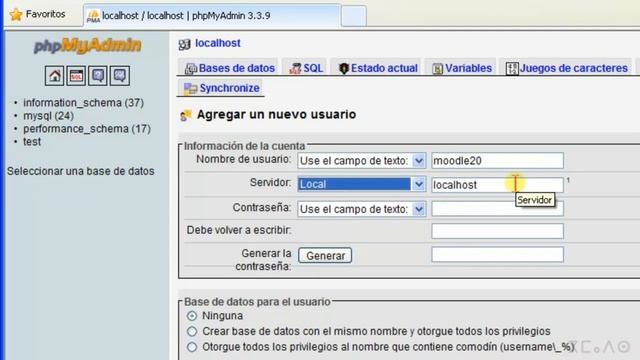Switch to the Juegos de caracteres tab
This screenshot has width=640, height=360.
(x=567, y=68)
